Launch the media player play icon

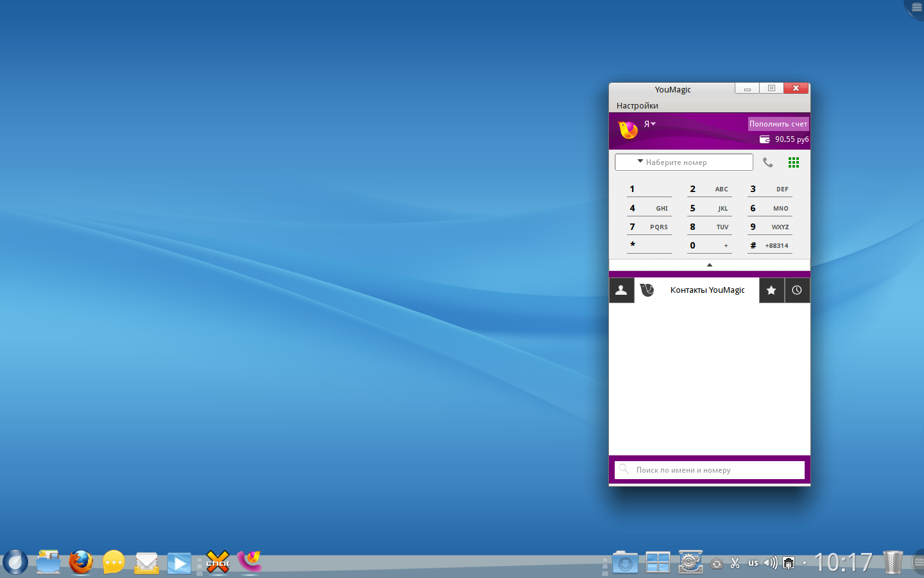tap(179, 563)
